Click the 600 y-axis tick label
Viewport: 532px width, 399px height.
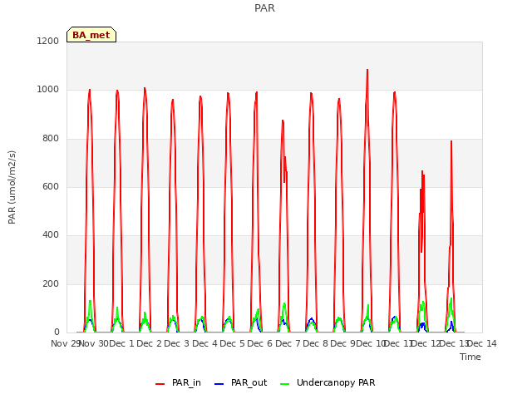(x=51, y=186)
